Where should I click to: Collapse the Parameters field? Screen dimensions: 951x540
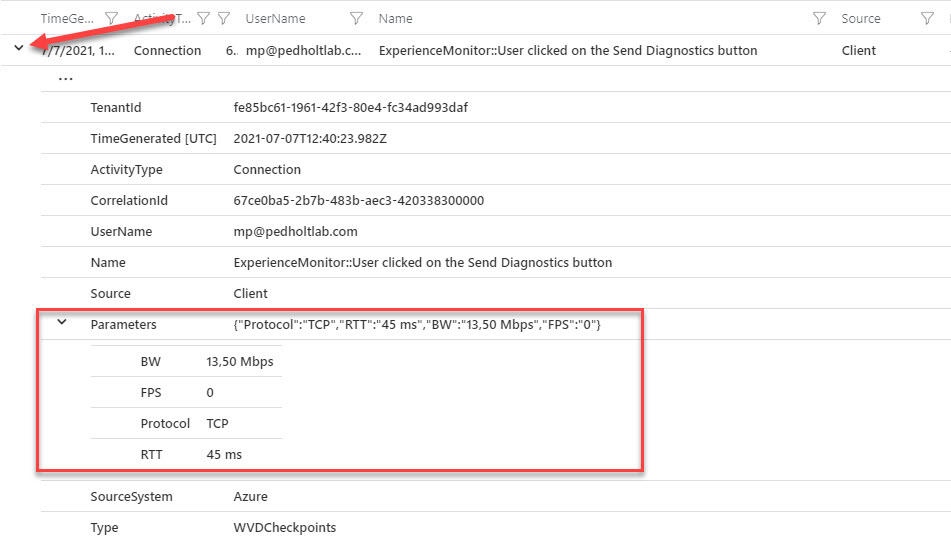click(x=62, y=322)
